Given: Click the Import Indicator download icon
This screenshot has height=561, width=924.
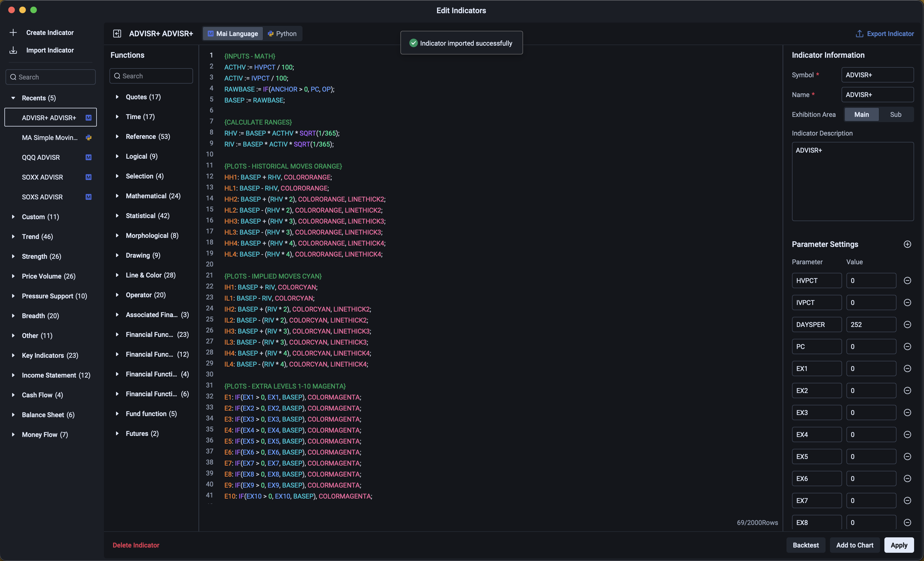Looking at the screenshot, I should pyautogui.click(x=13, y=50).
